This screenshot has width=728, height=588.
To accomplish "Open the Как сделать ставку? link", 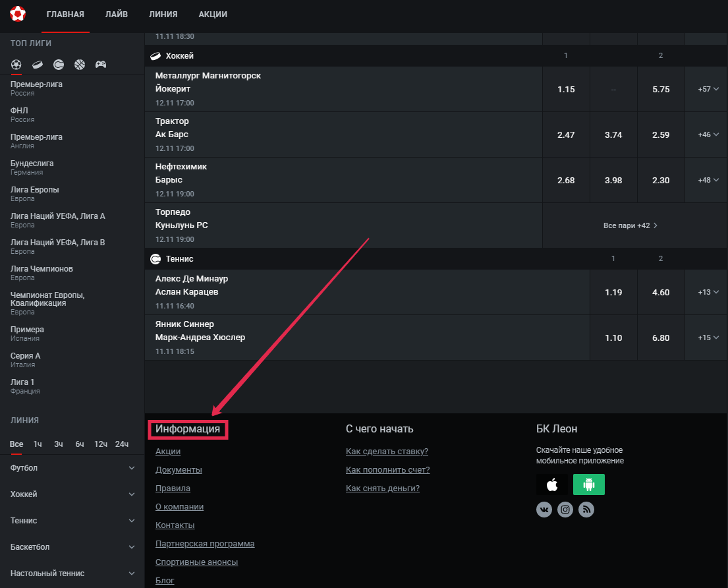I will click(387, 452).
